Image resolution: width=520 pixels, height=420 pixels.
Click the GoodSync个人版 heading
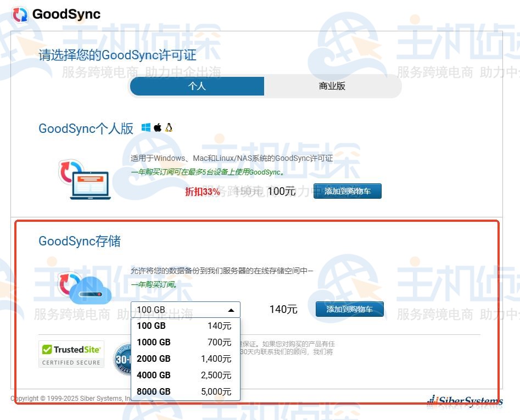86,128
